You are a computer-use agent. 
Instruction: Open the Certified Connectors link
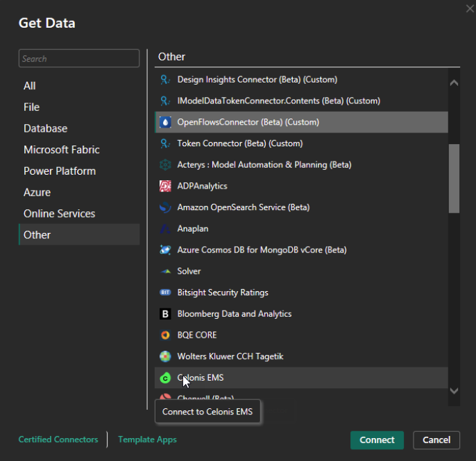[58, 440]
